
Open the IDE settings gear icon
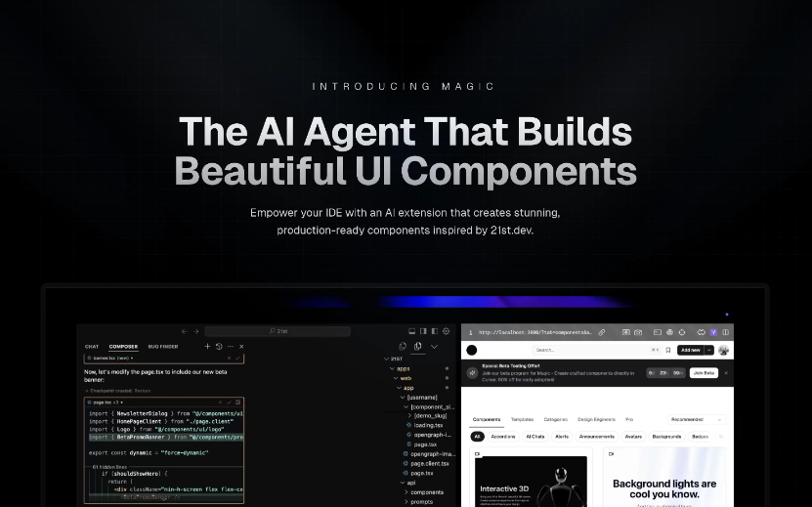[x=447, y=332]
